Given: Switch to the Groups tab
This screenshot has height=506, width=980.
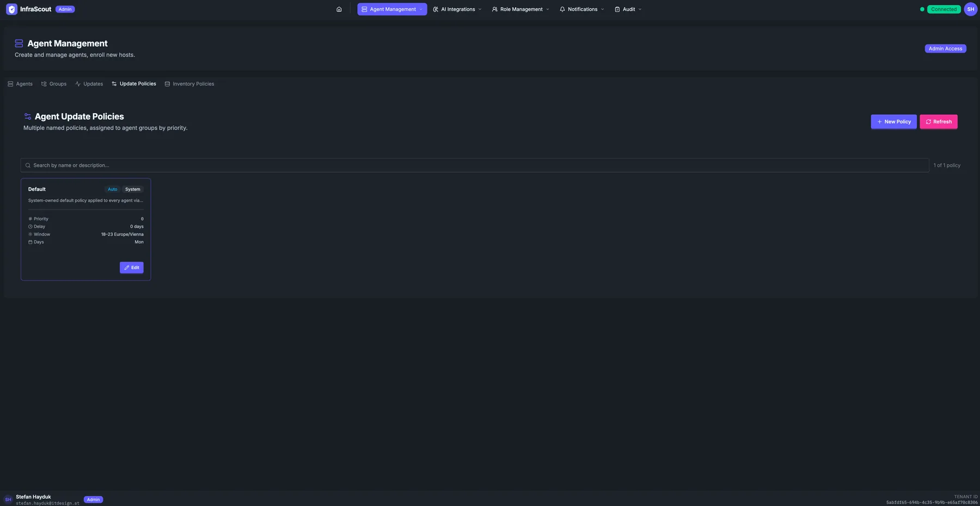Looking at the screenshot, I should click(x=54, y=84).
